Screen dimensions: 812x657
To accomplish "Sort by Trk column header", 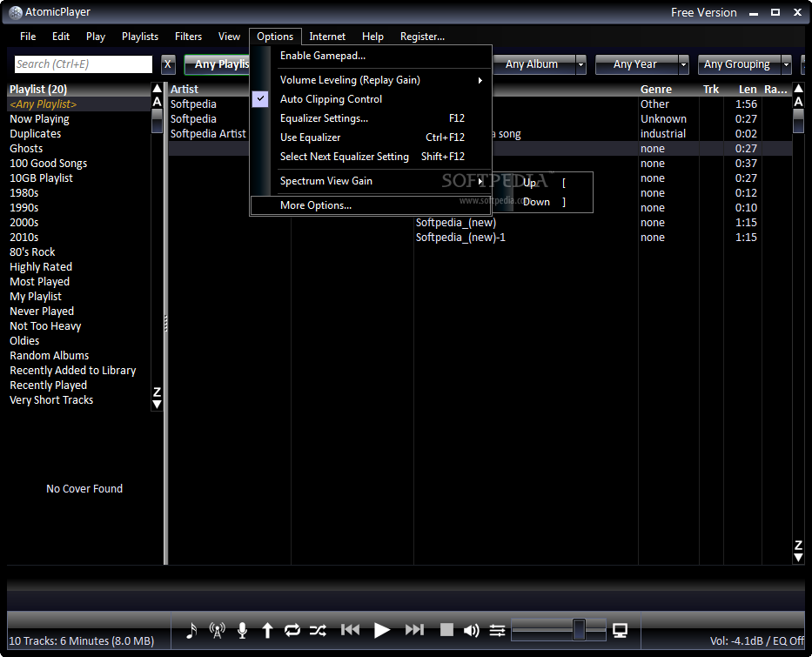I will (x=711, y=90).
